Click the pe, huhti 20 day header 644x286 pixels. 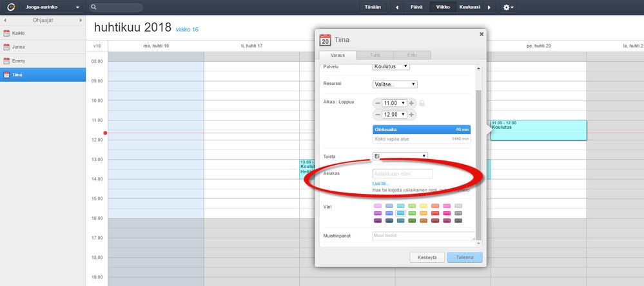[x=539, y=46]
